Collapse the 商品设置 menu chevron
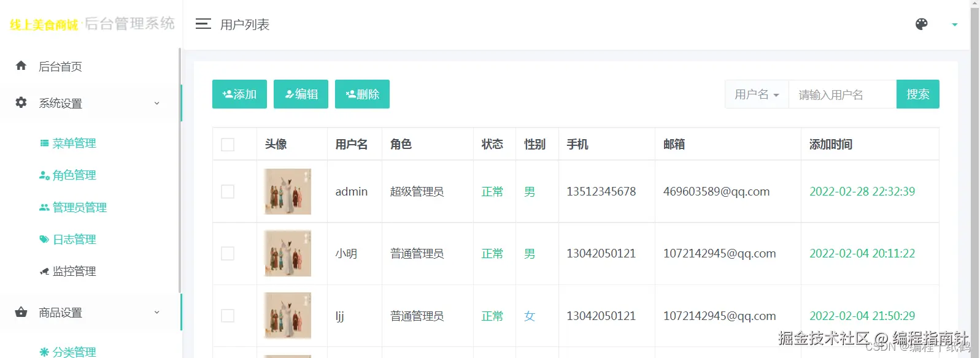Screen dimensions: 980x358 156,312
